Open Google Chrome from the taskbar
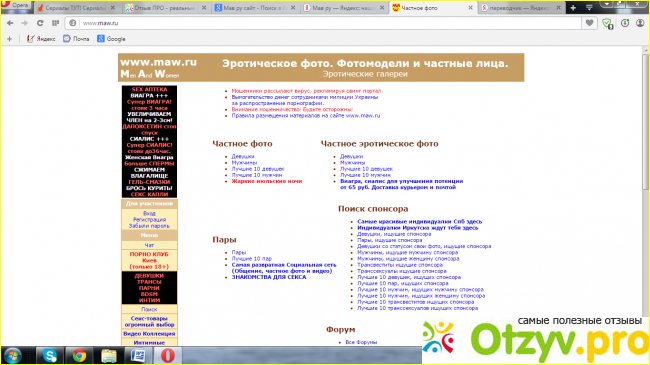The width and height of the screenshot is (650, 365). [x=79, y=356]
